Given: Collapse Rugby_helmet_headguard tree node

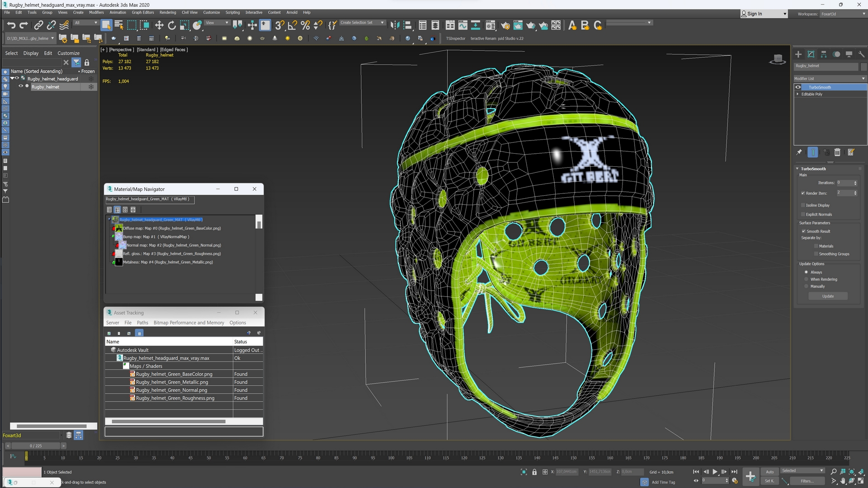Looking at the screenshot, I should (12, 79).
